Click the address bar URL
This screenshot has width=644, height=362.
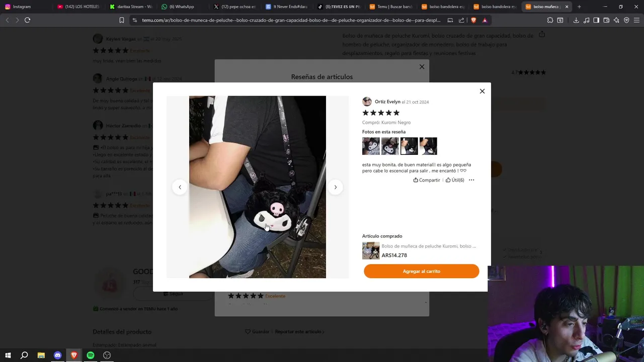click(x=291, y=20)
